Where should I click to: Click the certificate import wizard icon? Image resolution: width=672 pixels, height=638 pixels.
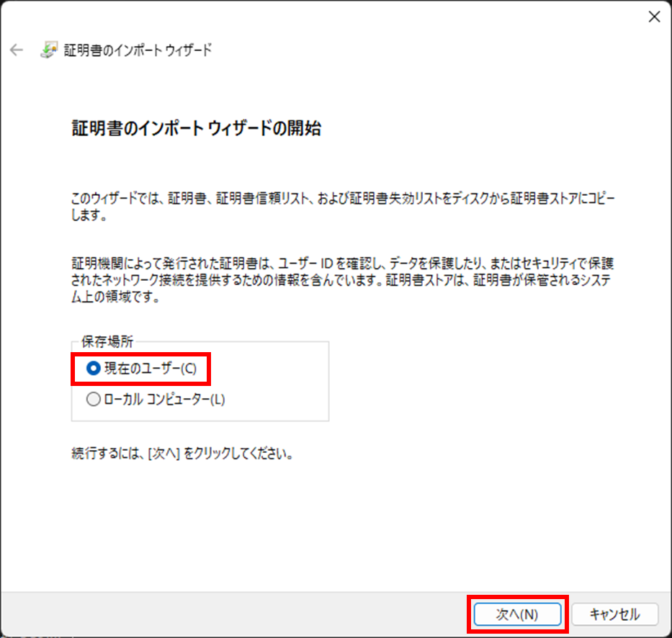point(48,50)
